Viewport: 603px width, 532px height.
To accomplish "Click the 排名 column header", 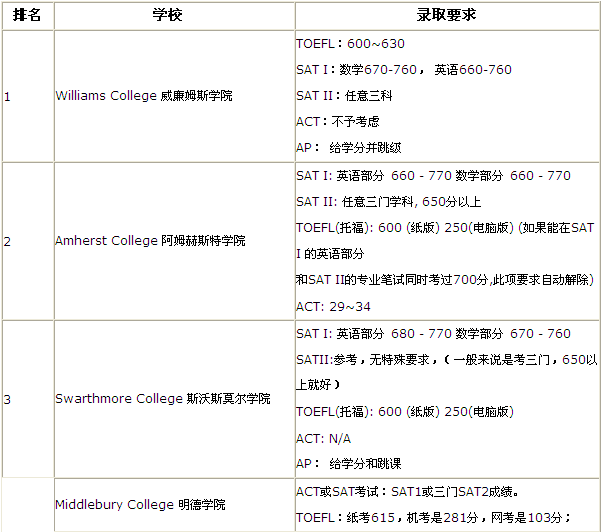I will pos(27,15).
